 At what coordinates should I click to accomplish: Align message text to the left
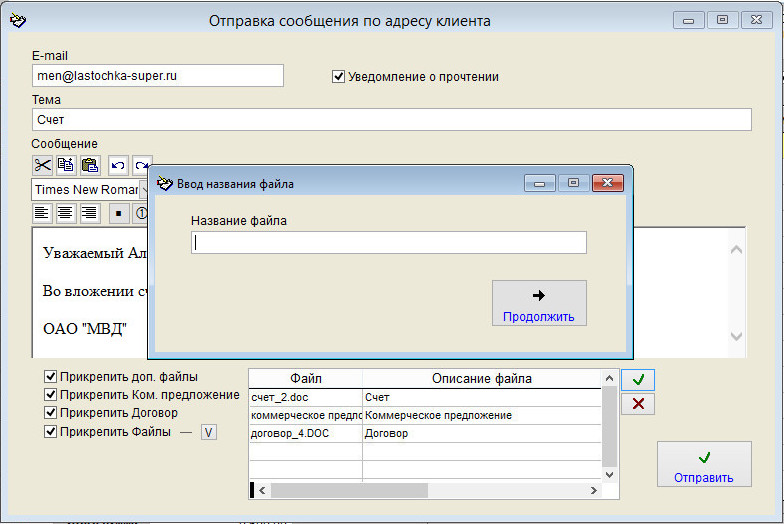(x=42, y=212)
